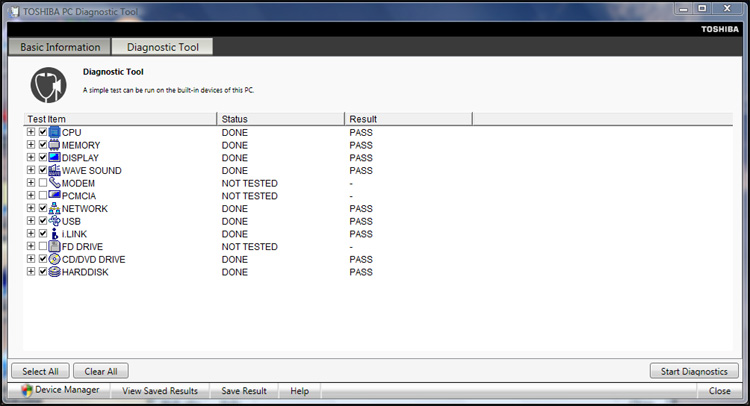Uncheck the WAVE SOUND checkbox
Screen dimensions: 750x406
43,170
